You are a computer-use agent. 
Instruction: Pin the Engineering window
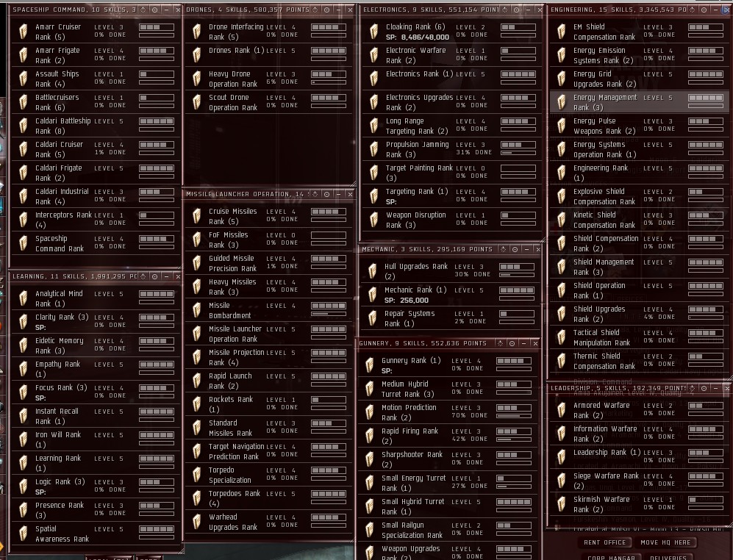click(x=704, y=10)
